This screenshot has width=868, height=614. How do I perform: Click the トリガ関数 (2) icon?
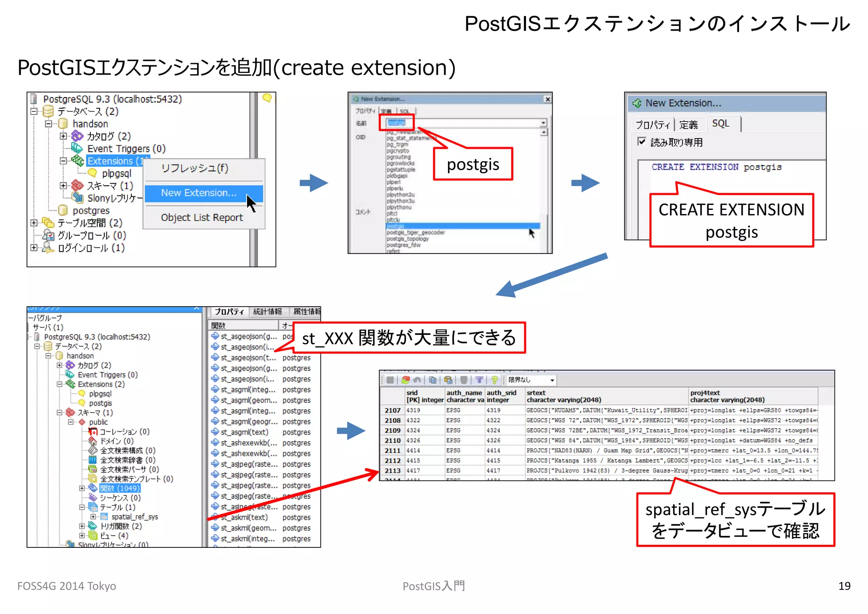(93, 526)
